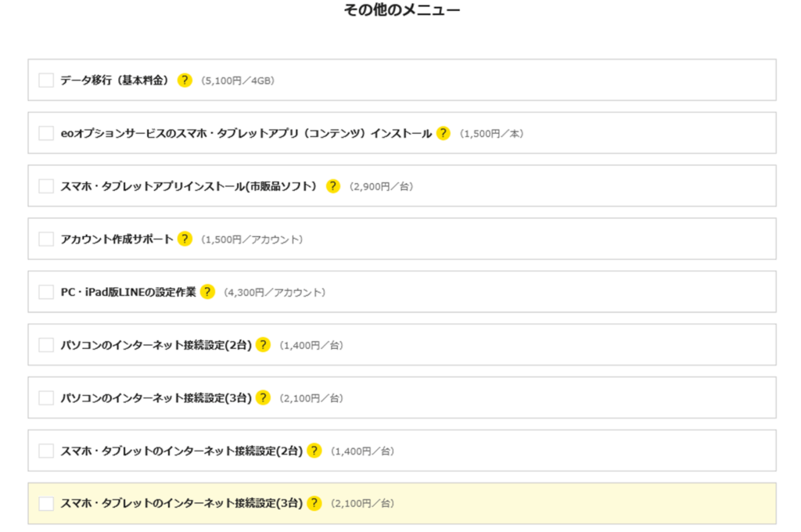Open help icon for パソコンのインターネット接続設定(3台)
This screenshot has width=801, height=532.
coord(263,397)
